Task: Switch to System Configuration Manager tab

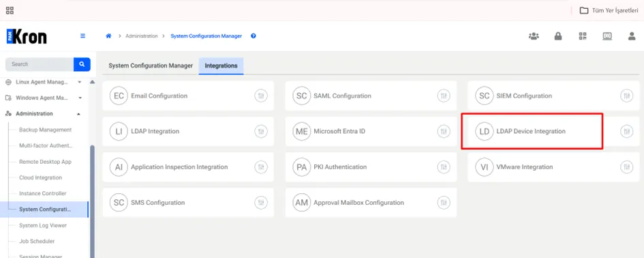Action: [x=151, y=66]
